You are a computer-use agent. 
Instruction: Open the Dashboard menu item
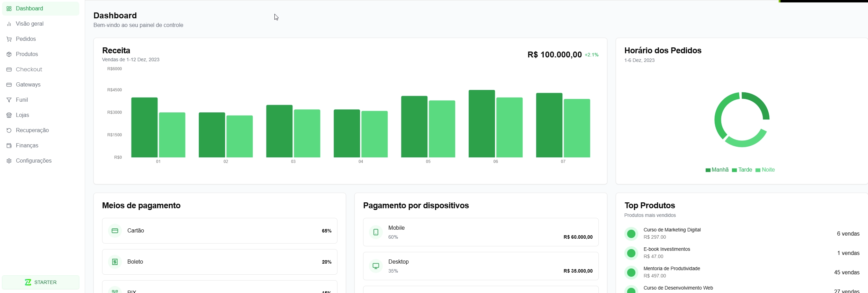(x=40, y=9)
